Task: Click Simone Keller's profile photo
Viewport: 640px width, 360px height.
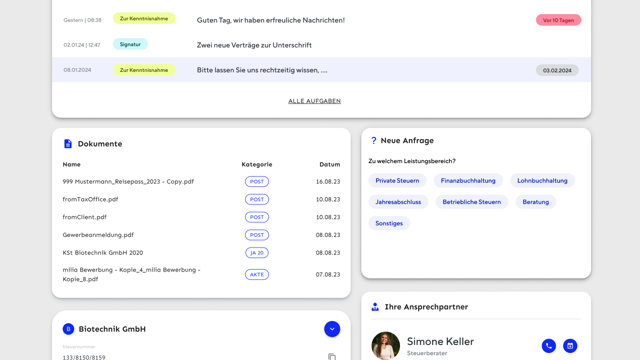Action: pyautogui.click(x=385, y=345)
